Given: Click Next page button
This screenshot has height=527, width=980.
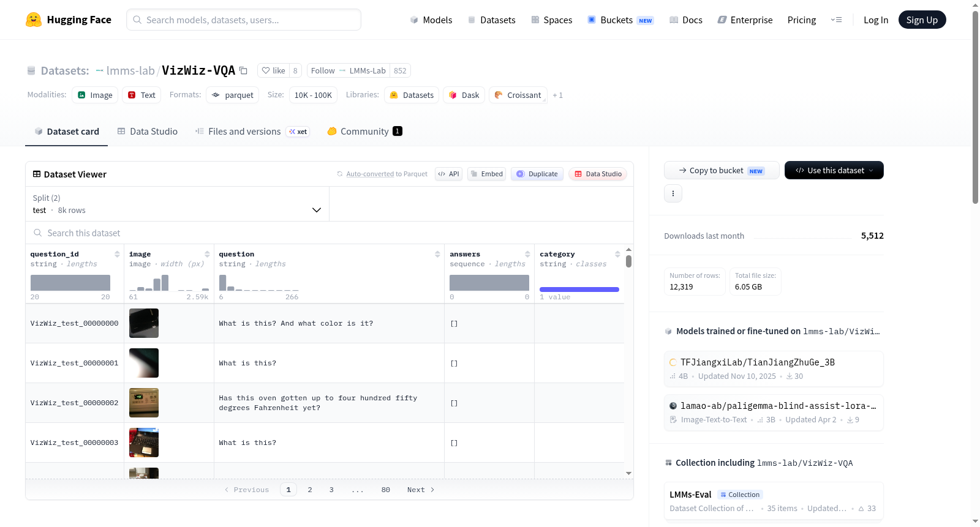Looking at the screenshot, I should point(421,490).
